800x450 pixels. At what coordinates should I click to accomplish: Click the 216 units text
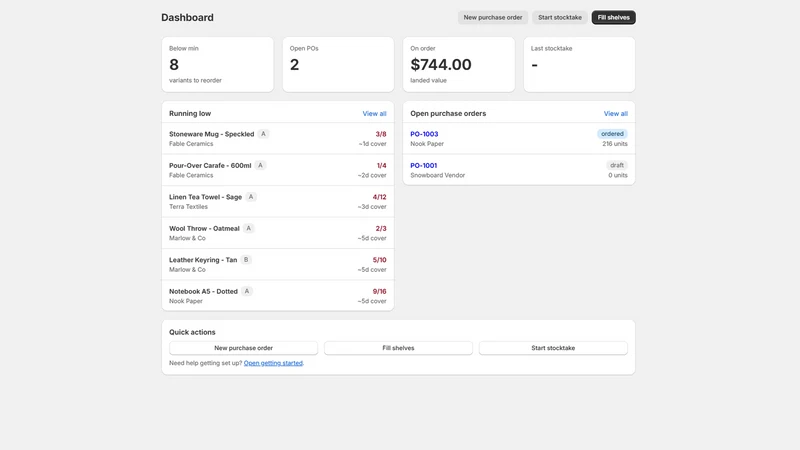coord(615,144)
